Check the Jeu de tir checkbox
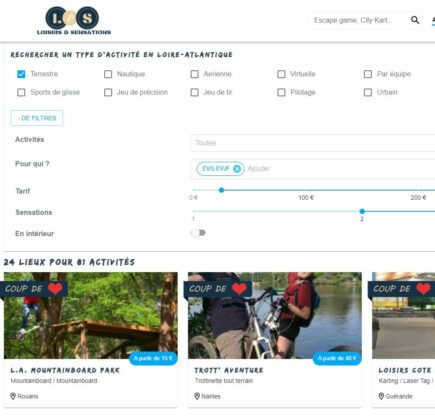Viewport: 435px width, 418px height. (195, 92)
